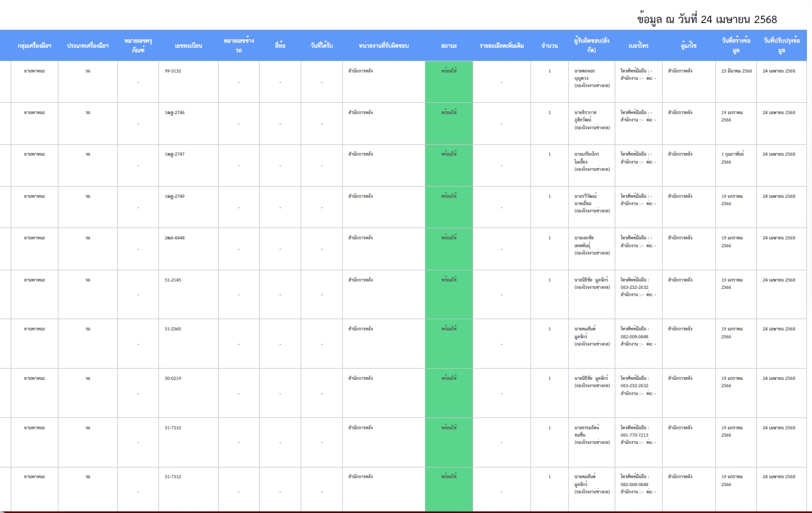Click phone 082-008-0848 in row 51-2360
The width and height of the screenshot is (812, 513).
(x=634, y=337)
